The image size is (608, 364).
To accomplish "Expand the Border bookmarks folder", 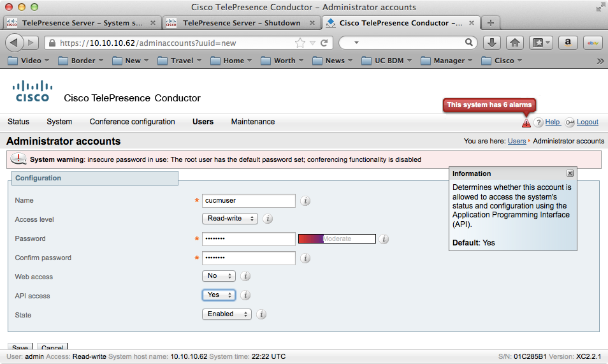I will click(x=81, y=61).
